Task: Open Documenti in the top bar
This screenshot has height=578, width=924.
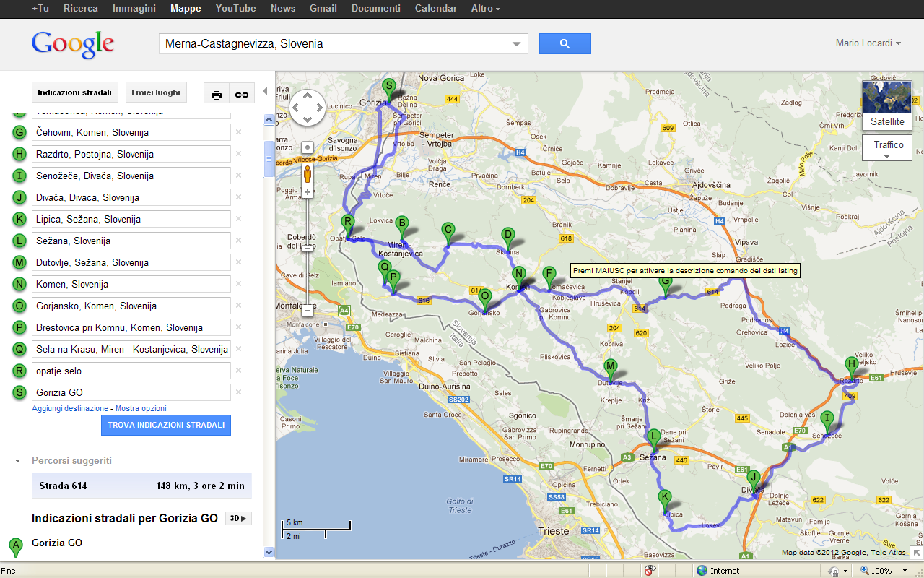Action: [x=376, y=9]
